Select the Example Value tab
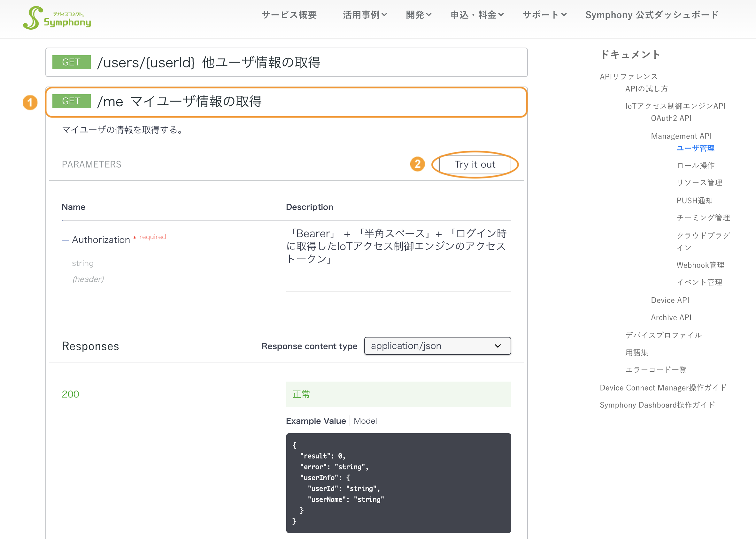 [316, 421]
